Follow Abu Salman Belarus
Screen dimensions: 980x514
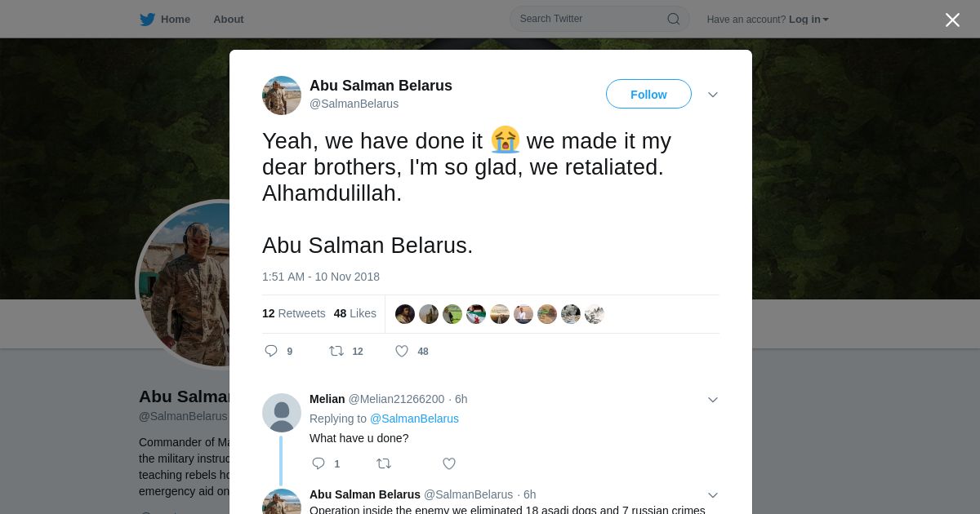click(x=648, y=95)
